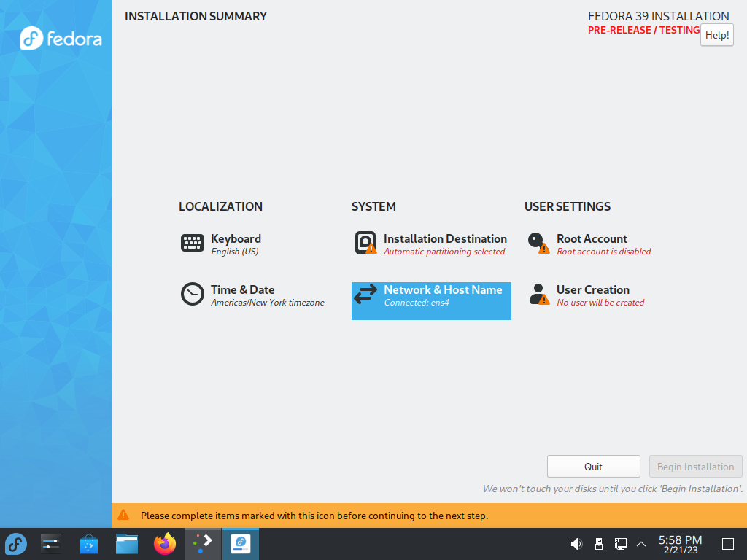Click 'Americas/New York timezone' text
Viewport: 747px width, 560px height.
tap(268, 303)
